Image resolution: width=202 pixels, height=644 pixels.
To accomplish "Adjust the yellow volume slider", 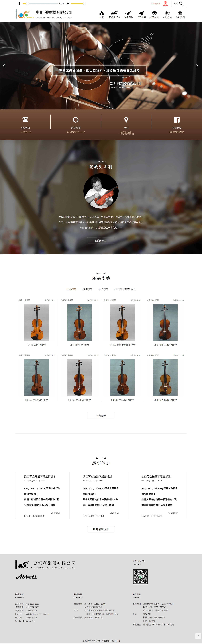I will [78, 4].
